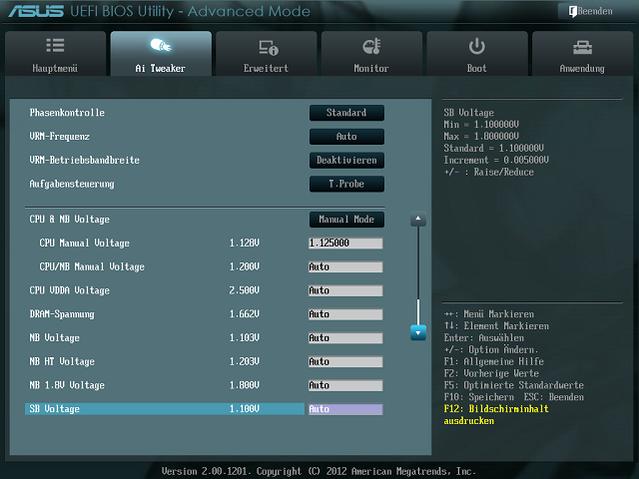Click the F12: Bildschirminhalt ausdrucken hint
The width and height of the screenshot is (639, 479).
click(496, 415)
